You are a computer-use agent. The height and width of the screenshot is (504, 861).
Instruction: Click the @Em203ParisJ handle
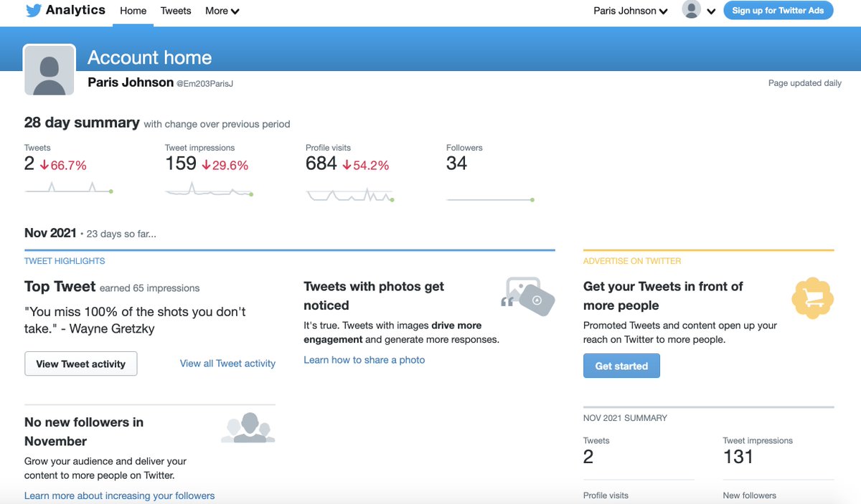(x=205, y=84)
